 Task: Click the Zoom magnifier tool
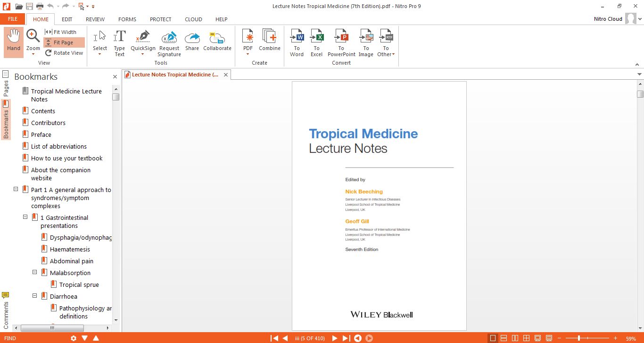pos(33,36)
